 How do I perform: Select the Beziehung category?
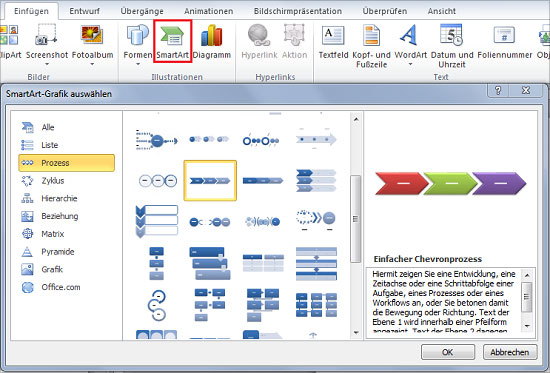(x=66, y=216)
